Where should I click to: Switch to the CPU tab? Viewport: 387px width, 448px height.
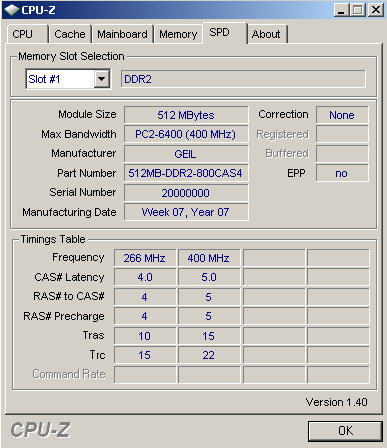[x=27, y=34]
